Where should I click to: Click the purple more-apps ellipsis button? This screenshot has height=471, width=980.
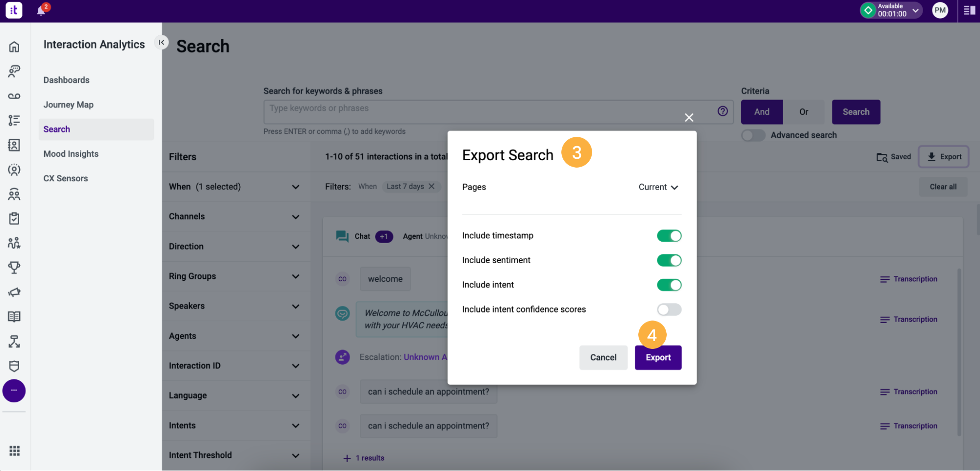click(14, 391)
